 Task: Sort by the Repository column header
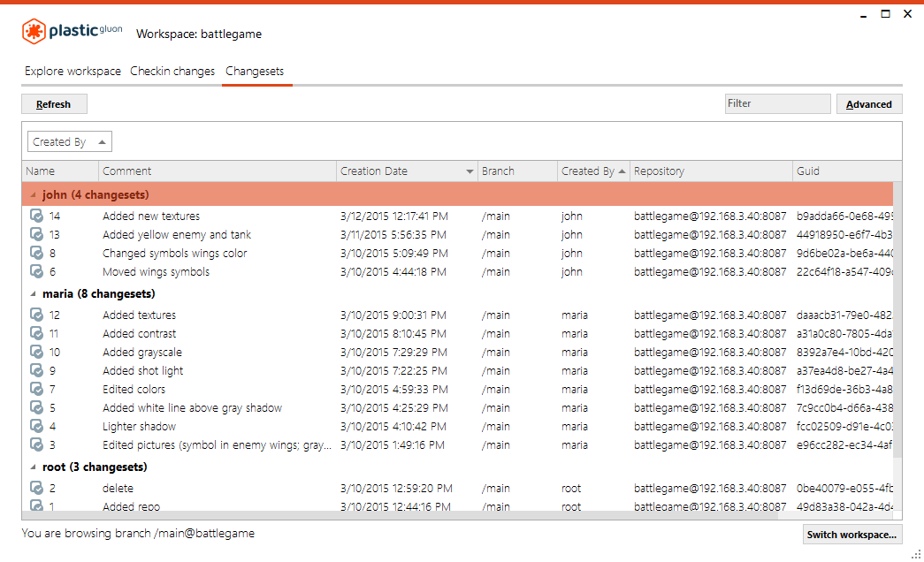(711, 171)
